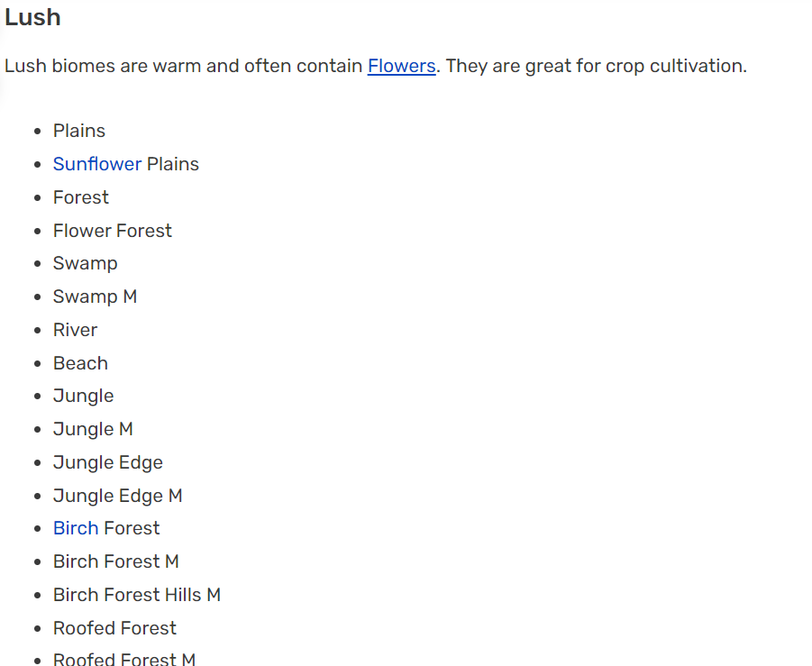Select the Jungle Edge M entry
The height and width of the screenshot is (666, 812).
click(118, 497)
